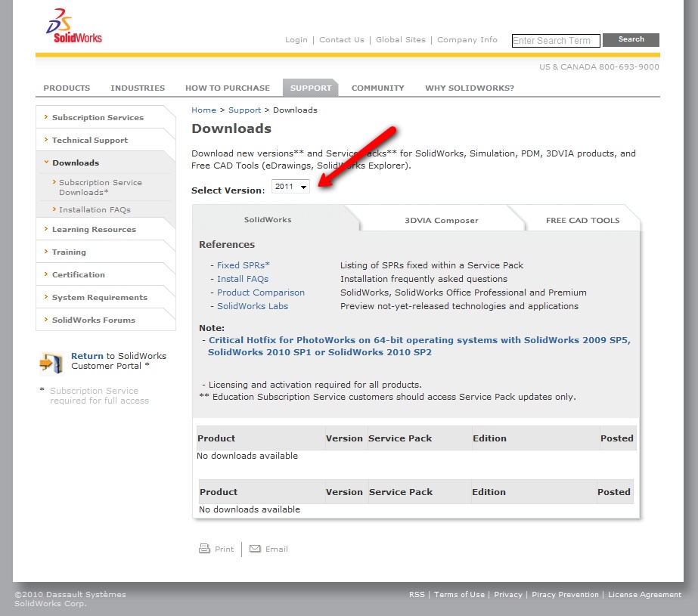Click the Downloads page heading
The image size is (698, 616).
point(231,128)
